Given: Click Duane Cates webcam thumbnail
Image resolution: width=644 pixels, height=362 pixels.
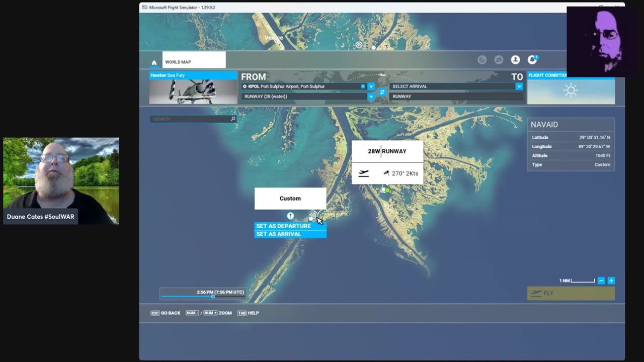Looking at the screenshot, I should point(61,181).
